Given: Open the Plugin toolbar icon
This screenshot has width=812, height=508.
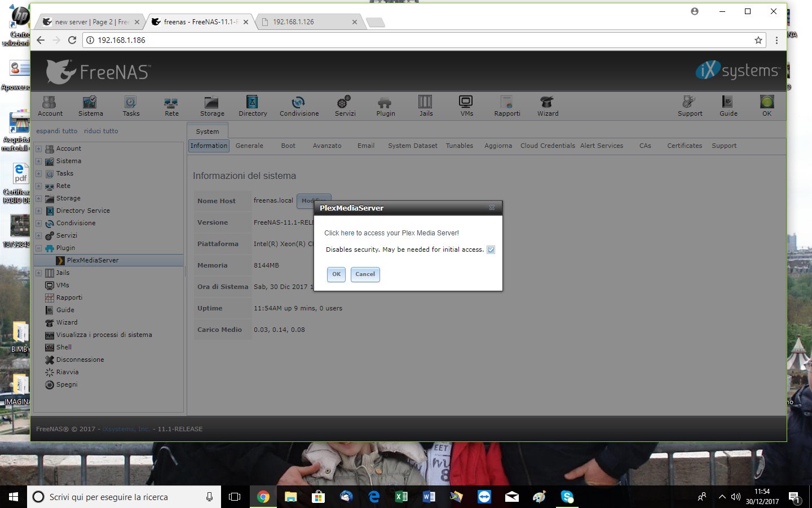Looking at the screenshot, I should (x=386, y=106).
